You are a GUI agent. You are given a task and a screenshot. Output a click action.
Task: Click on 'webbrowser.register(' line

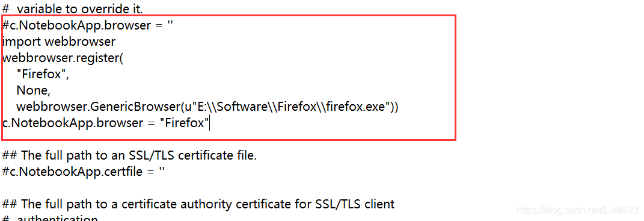[63, 58]
